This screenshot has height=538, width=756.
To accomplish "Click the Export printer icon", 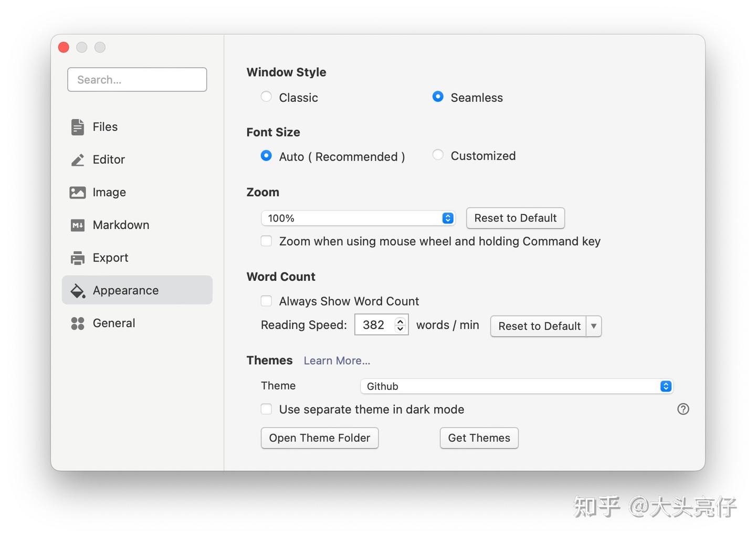I will (78, 258).
